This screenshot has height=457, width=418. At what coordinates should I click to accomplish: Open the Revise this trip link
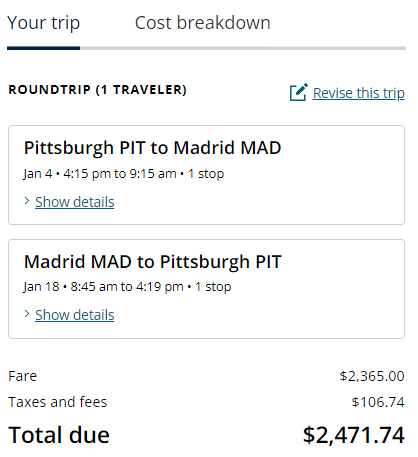(359, 93)
